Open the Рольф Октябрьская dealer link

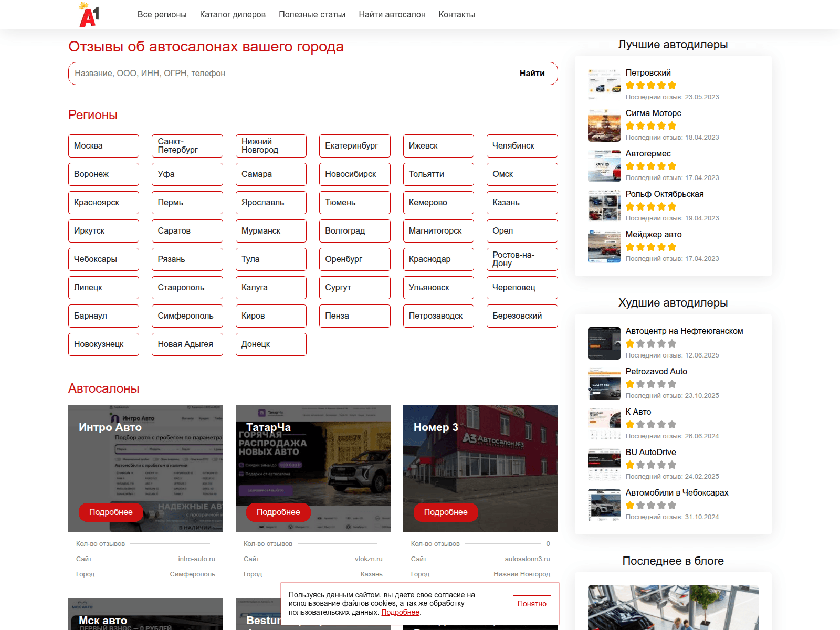point(665,194)
